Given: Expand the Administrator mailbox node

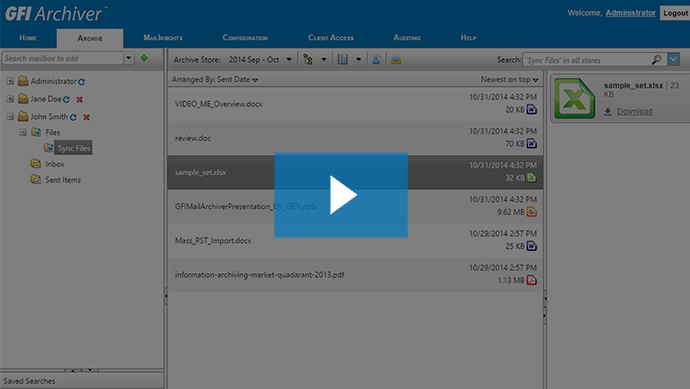Looking at the screenshot, I should [10, 81].
